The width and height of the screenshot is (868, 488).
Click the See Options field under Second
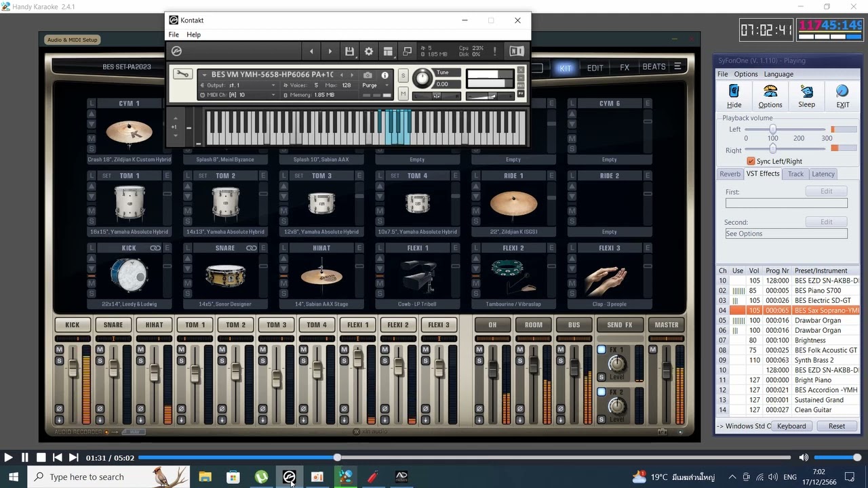(x=786, y=234)
